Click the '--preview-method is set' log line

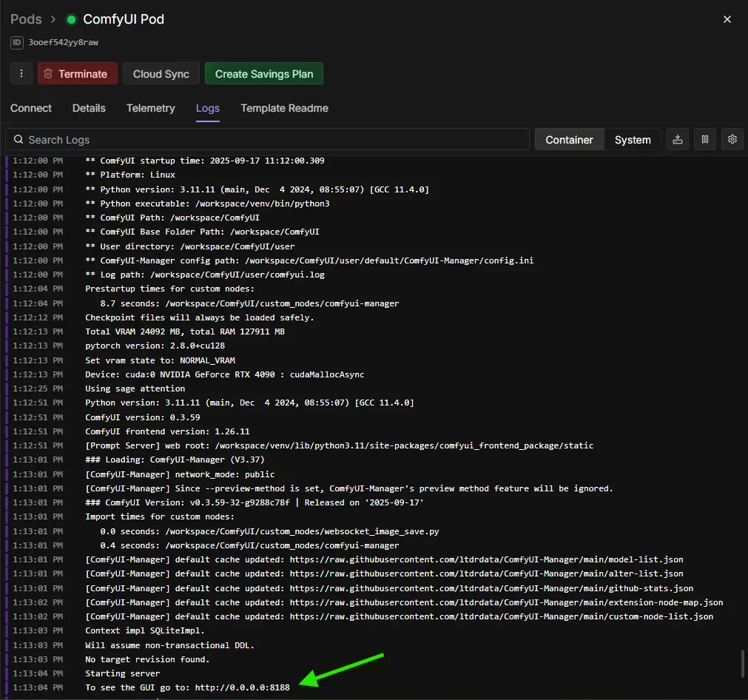click(349, 488)
